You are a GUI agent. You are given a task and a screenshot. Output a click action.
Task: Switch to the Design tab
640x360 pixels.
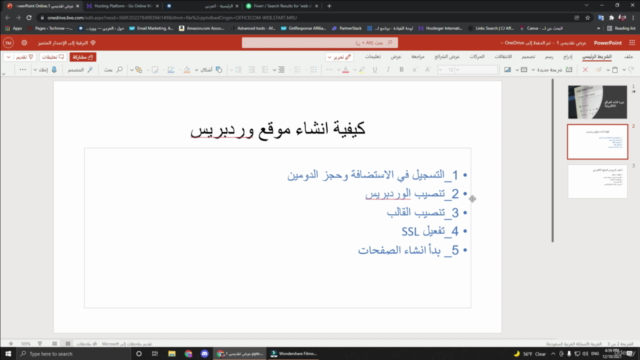[528, 57]
